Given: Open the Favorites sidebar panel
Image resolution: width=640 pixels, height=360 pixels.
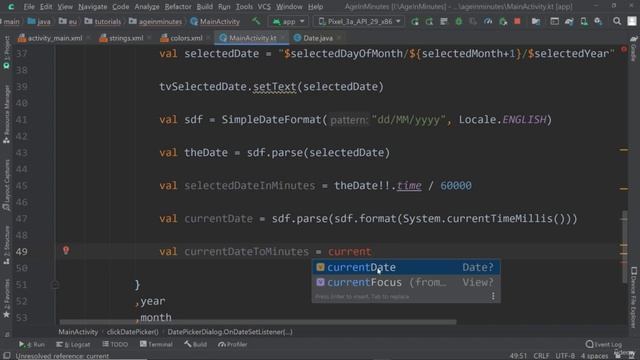Looking at the screenshot, I should click(x=7, y=298).
